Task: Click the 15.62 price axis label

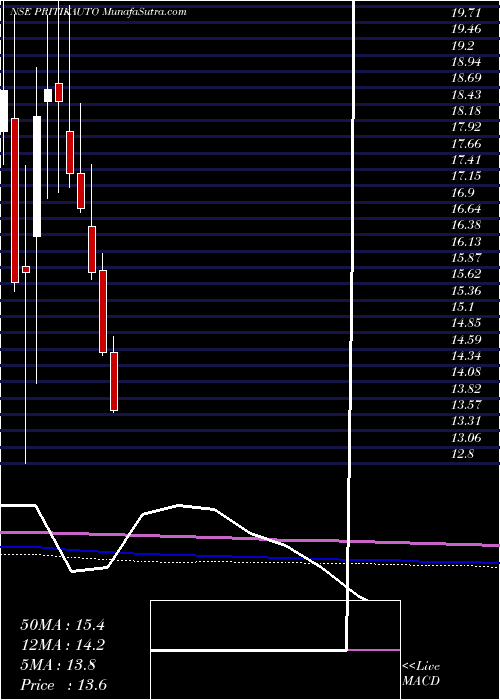Action: point(466,274)
